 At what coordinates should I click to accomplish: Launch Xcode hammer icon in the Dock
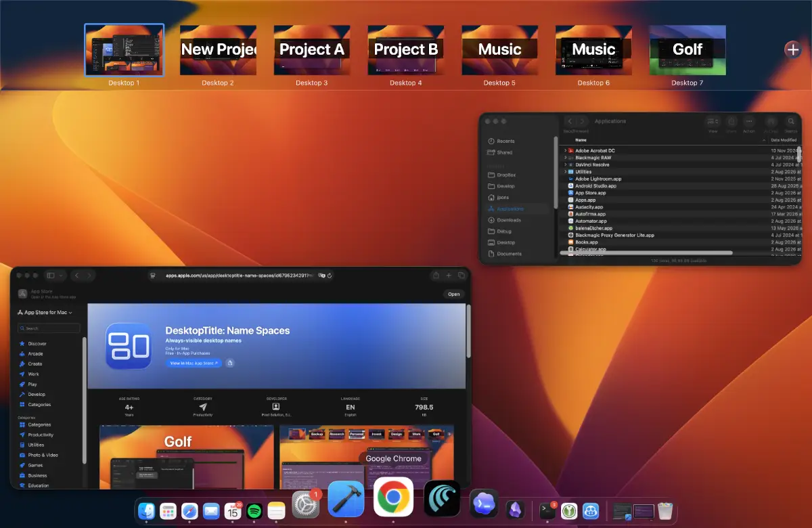click(346, 499)
